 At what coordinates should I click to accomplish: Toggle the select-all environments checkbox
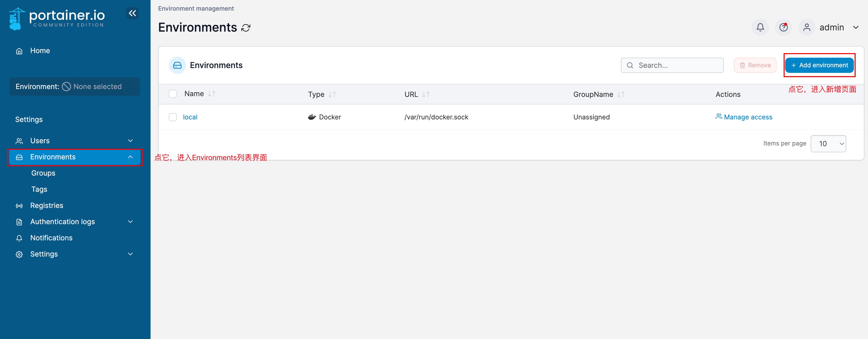(173, 93)
